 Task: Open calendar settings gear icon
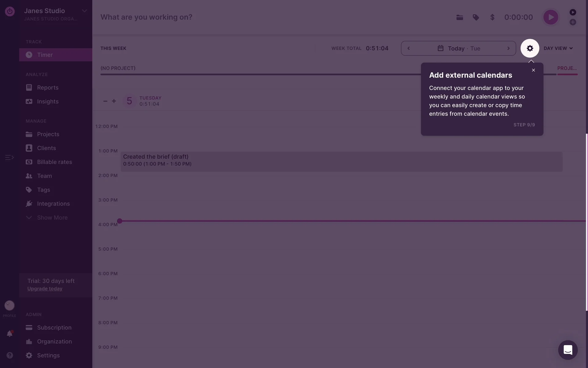(x=530, y=48)
